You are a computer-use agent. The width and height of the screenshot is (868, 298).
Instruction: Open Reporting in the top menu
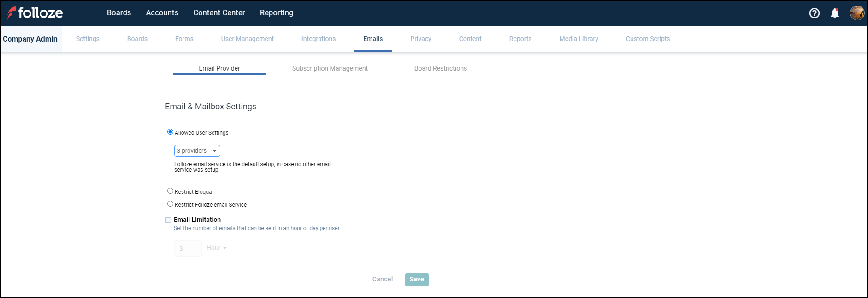click(x=276, y=13)
